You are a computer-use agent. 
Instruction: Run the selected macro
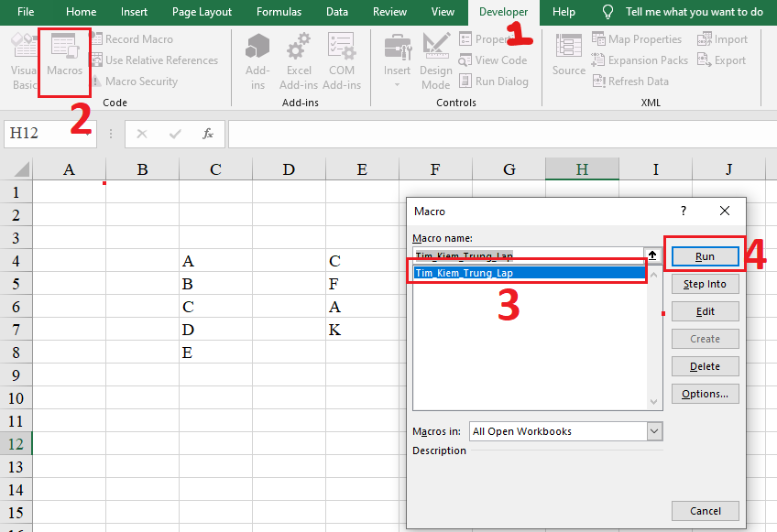(x=705, y=256)
